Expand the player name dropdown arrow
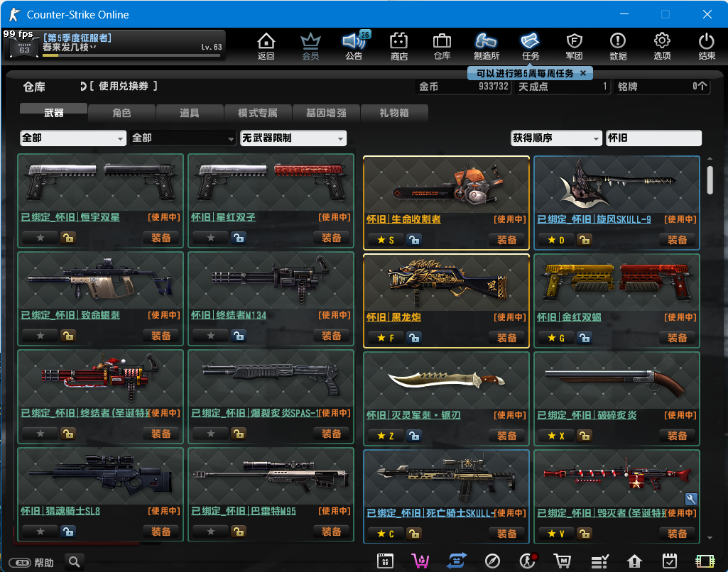This screenshot has width=728, height=572. pos(93,48)
